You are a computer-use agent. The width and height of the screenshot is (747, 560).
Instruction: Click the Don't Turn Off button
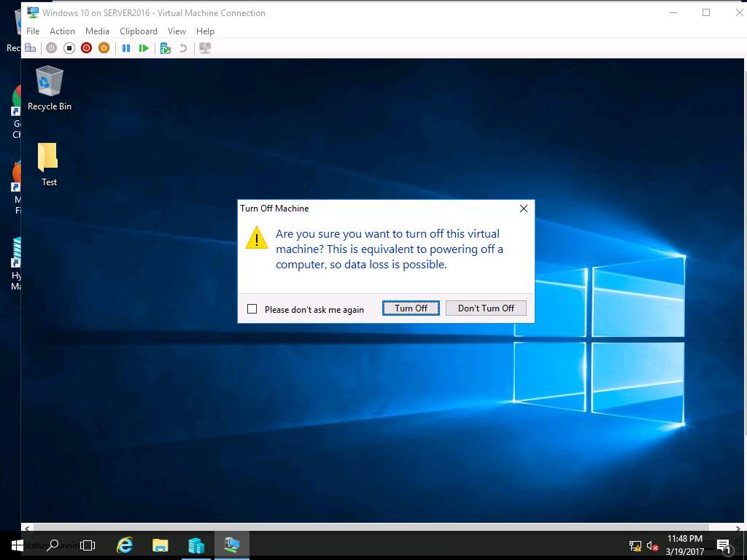click(x=486, y=308)
